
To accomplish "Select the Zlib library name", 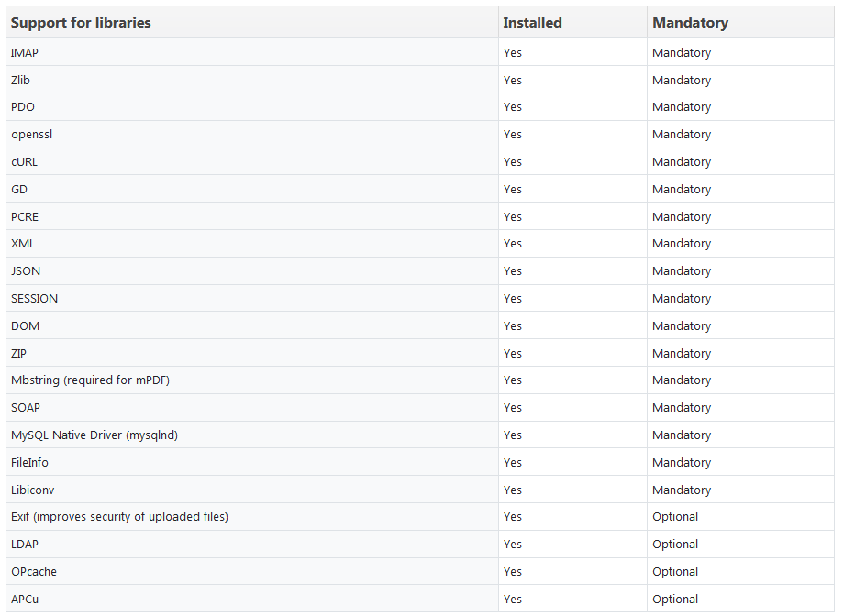I will [20, 80].
